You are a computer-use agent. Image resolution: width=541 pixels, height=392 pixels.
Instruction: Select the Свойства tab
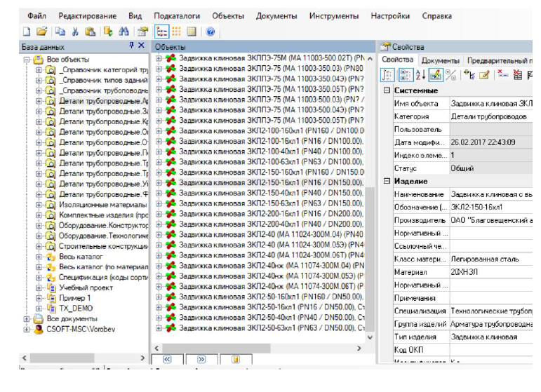[x=397, y=60]
